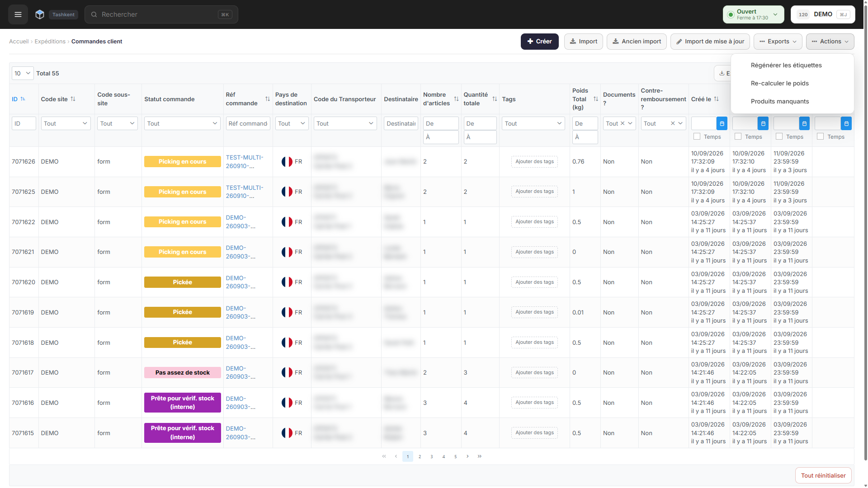
Task: Go to next page arrow
Action: [x=467, y=456]
